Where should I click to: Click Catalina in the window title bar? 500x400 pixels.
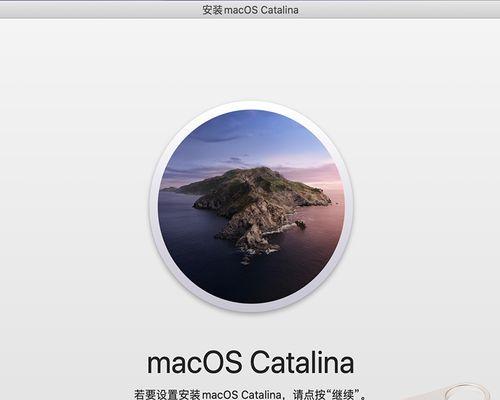[279, 10]
